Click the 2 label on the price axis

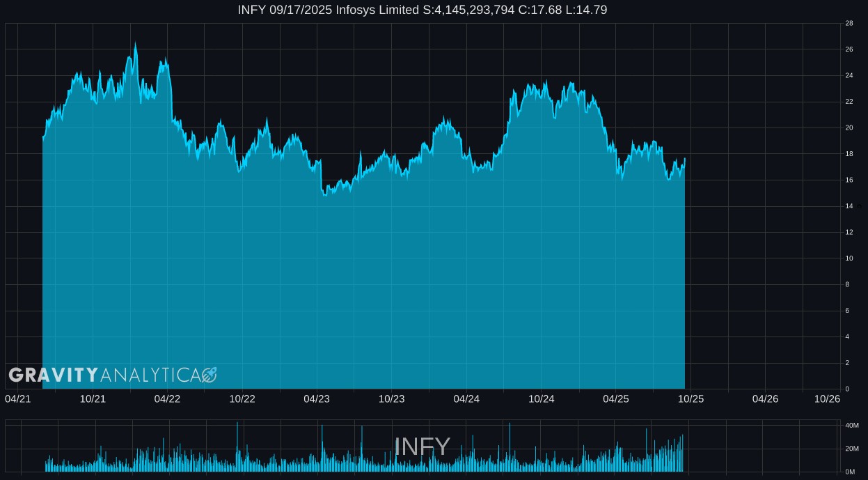click(x=847, y=363)
